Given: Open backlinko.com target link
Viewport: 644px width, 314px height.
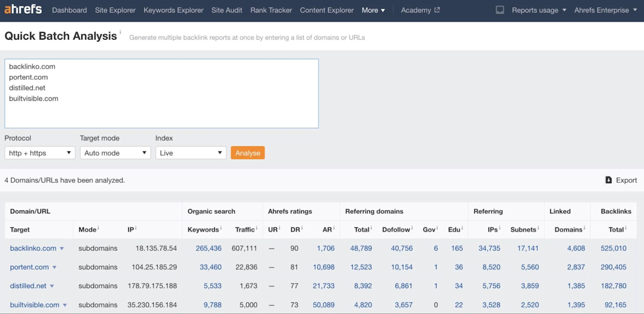Looking at the screenshot, I should [33, 248].
